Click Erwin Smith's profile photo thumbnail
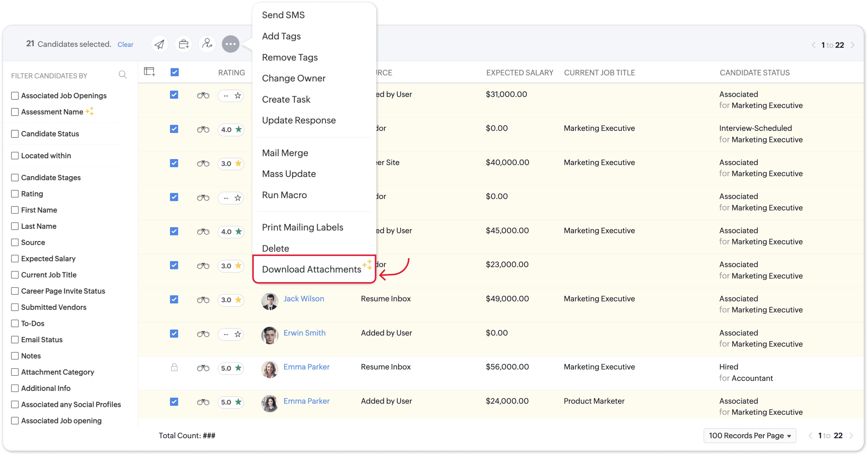The width and height of the screenshot is (868, 455). coord(270,335)
